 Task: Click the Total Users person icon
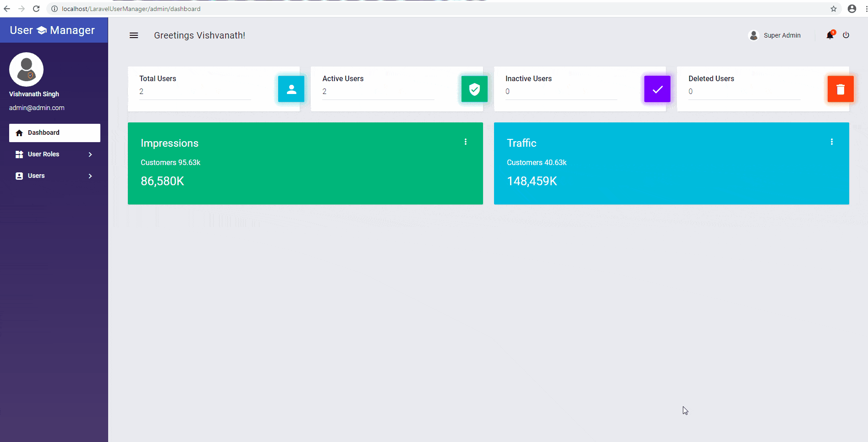pyautogui.click(x=291, y=89)
